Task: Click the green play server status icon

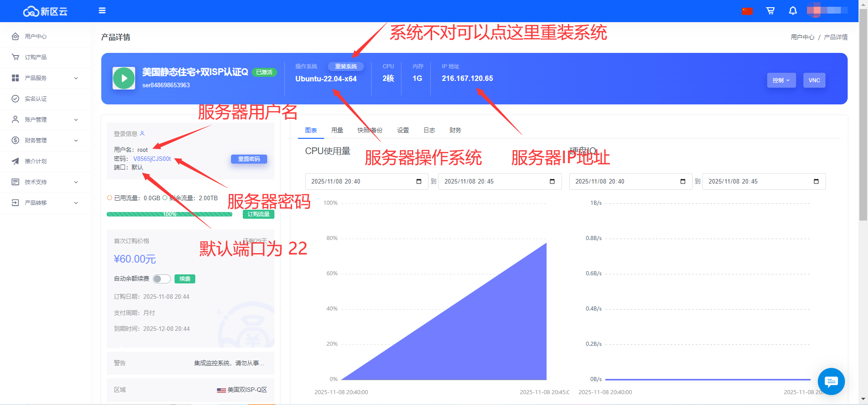Action: (x=124, y=78)
